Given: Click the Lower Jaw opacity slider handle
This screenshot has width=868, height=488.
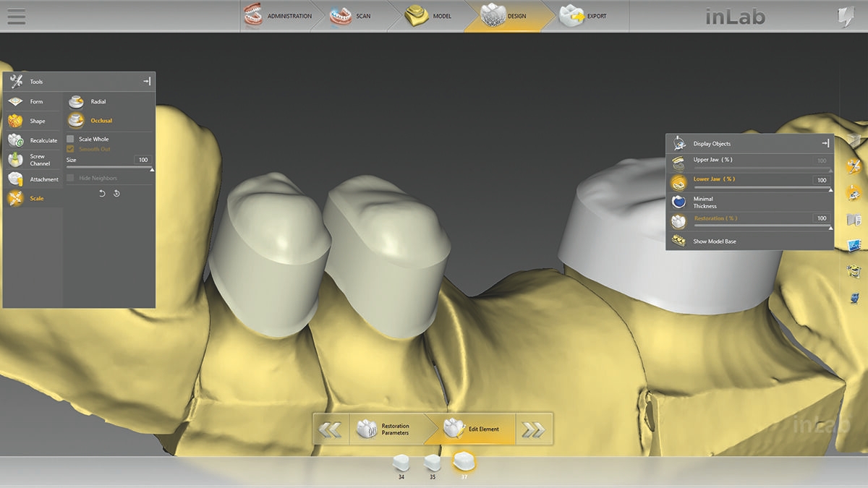Looking at the screenshot, I should click(830, 189).
